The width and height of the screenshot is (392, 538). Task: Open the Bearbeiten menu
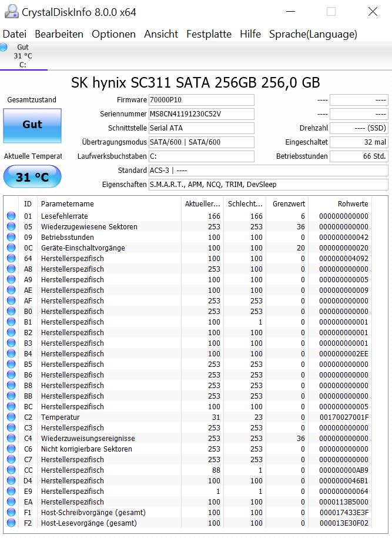pos(59,34)
